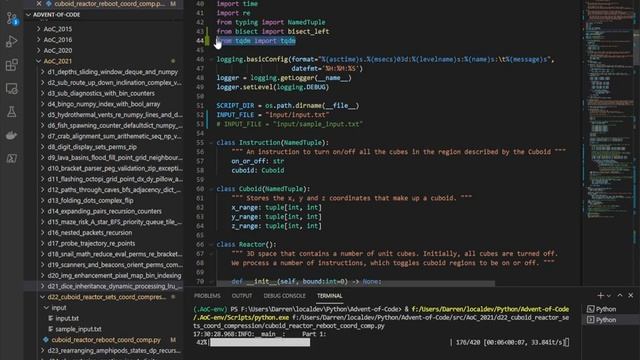
Task: Close the cuboid_reactor_reboot_coord_comp editor tab
Action: [x=39, y=4]
